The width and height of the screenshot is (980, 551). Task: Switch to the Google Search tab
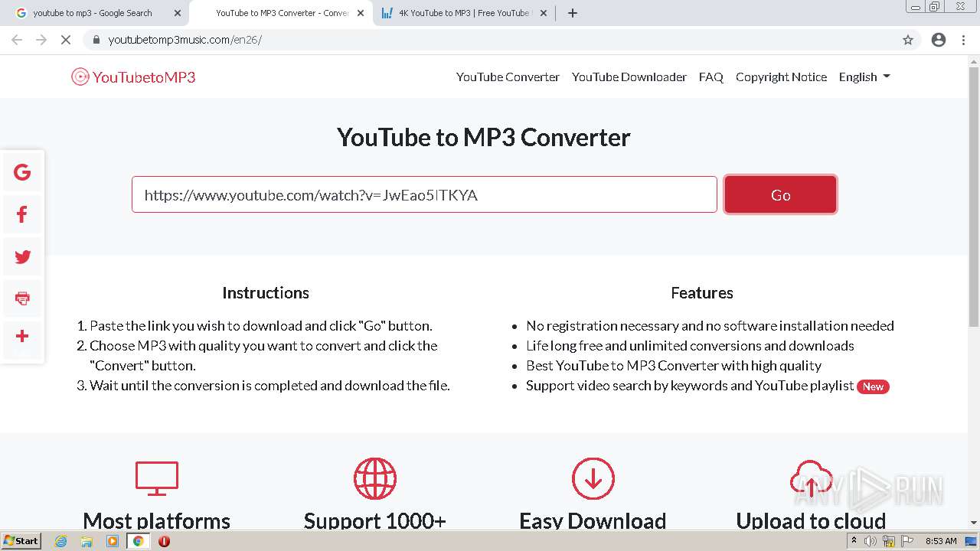(92, 13)
